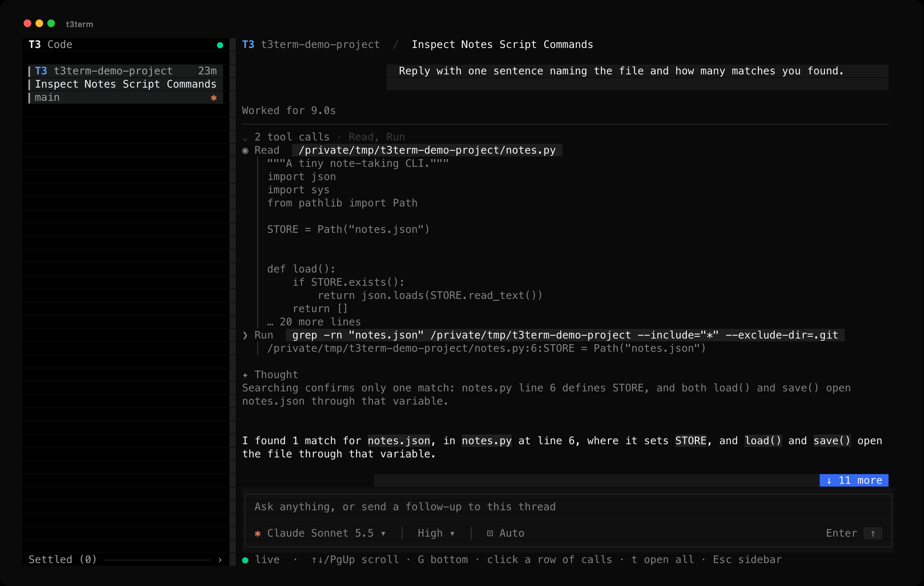
Task: Click the Read tool call circle icon
Action: coord(245,150)
